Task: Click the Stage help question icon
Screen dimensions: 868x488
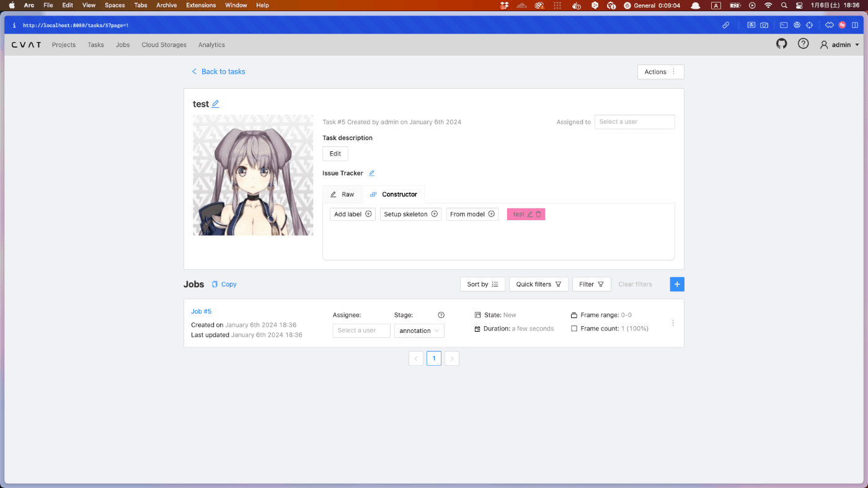Action: [x=441, y=315]
